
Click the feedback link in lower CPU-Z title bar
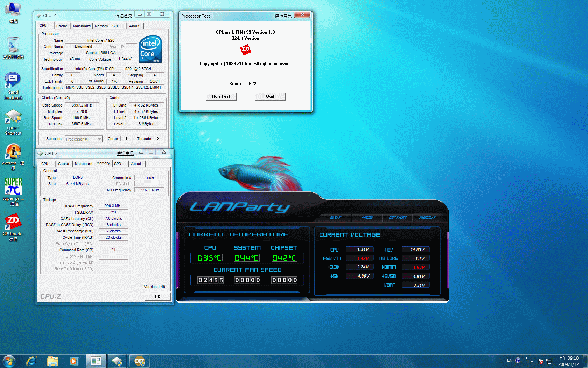125,153
